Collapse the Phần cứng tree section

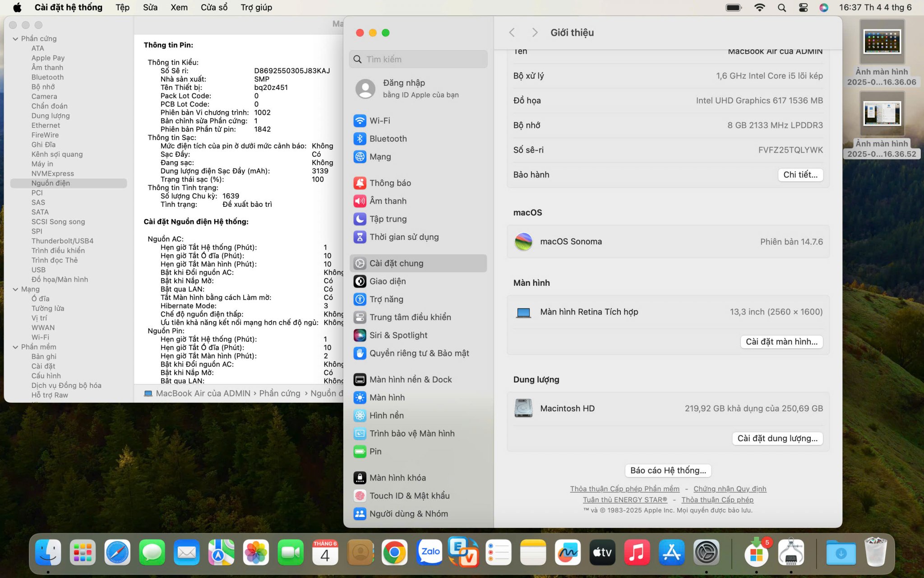point(15,39)
